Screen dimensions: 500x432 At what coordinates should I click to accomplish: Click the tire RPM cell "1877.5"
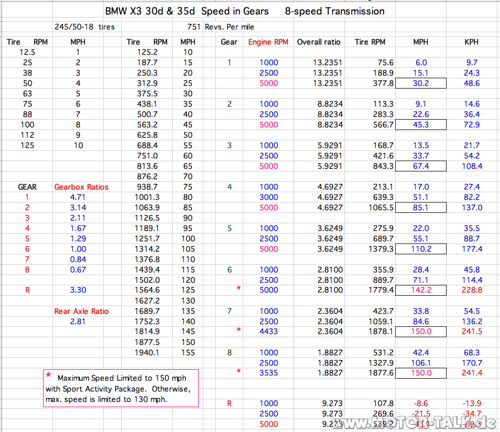pyautogui.click(x=147, y=342)
